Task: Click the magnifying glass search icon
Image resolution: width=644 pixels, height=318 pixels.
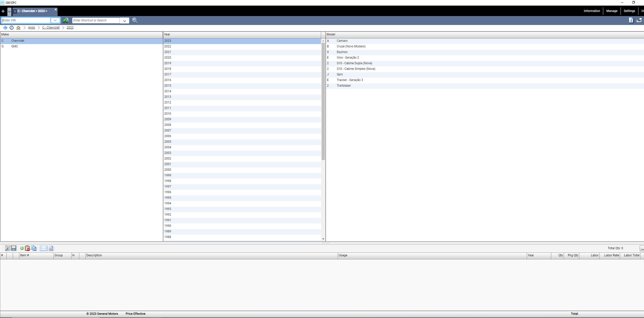Action: [135, 20]
